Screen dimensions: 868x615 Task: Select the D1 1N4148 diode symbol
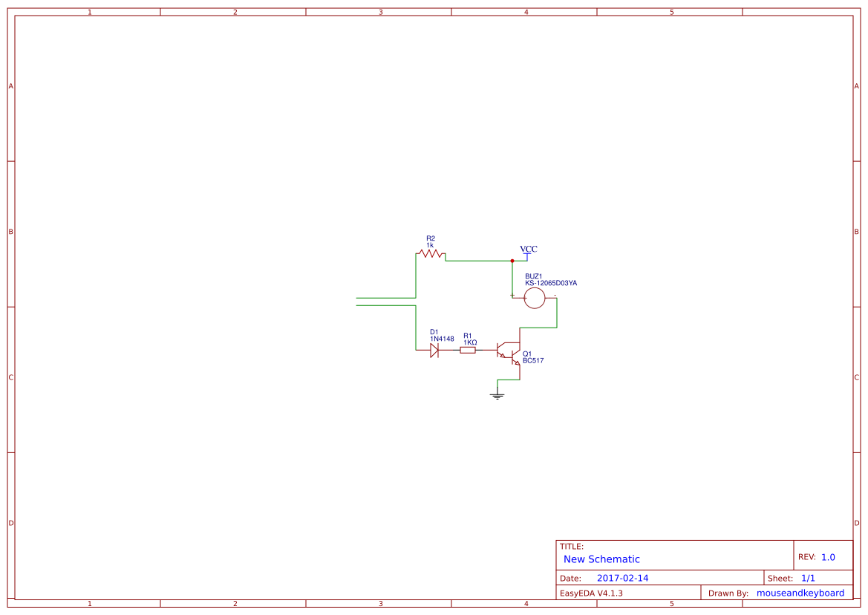tap(435, 350)
